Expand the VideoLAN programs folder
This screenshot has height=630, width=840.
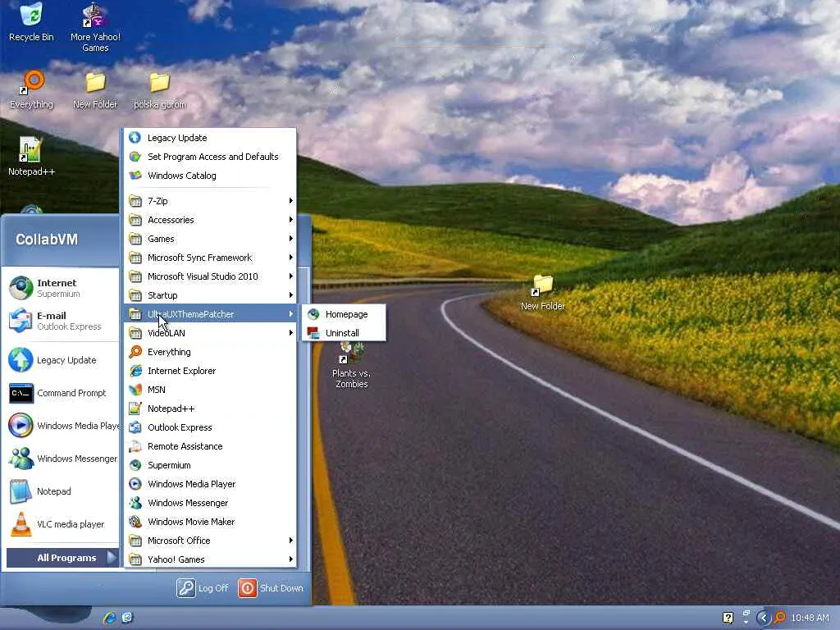211,333
